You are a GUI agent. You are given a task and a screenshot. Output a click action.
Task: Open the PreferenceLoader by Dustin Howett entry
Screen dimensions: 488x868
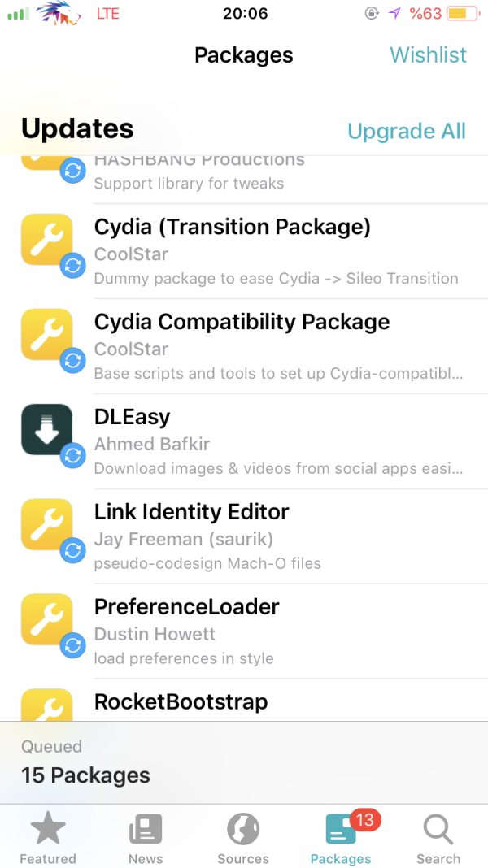coord(277,631)
